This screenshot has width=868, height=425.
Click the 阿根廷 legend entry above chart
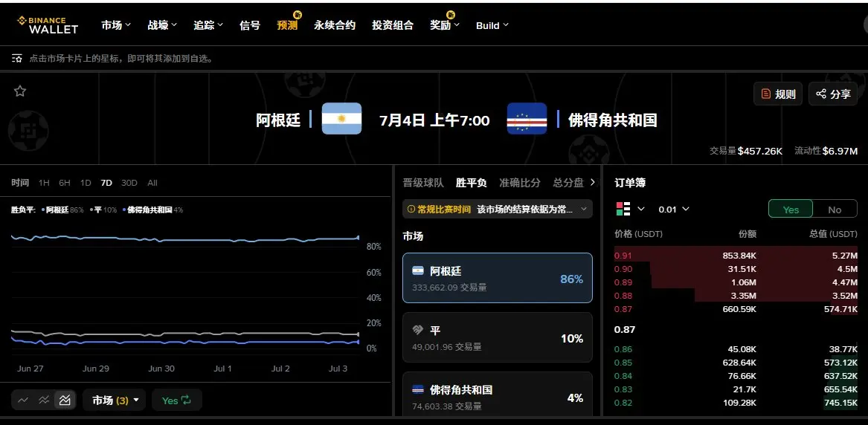click(x=62, y=210)
